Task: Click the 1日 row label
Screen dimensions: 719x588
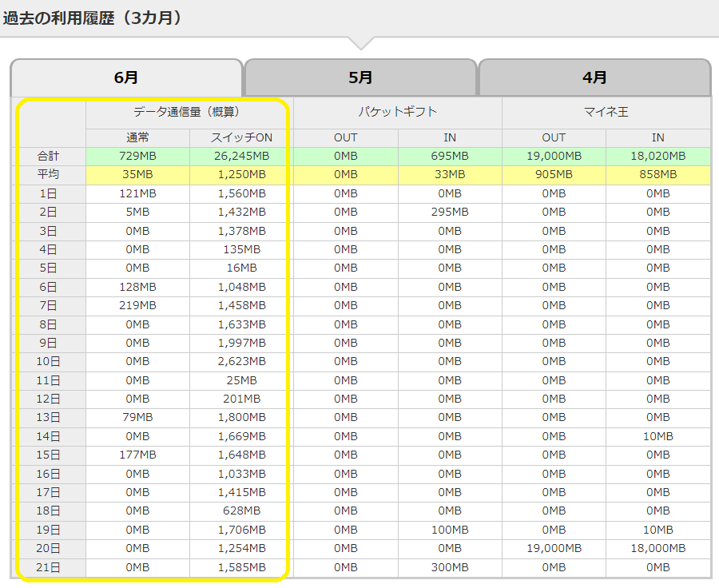Action: 48,193
